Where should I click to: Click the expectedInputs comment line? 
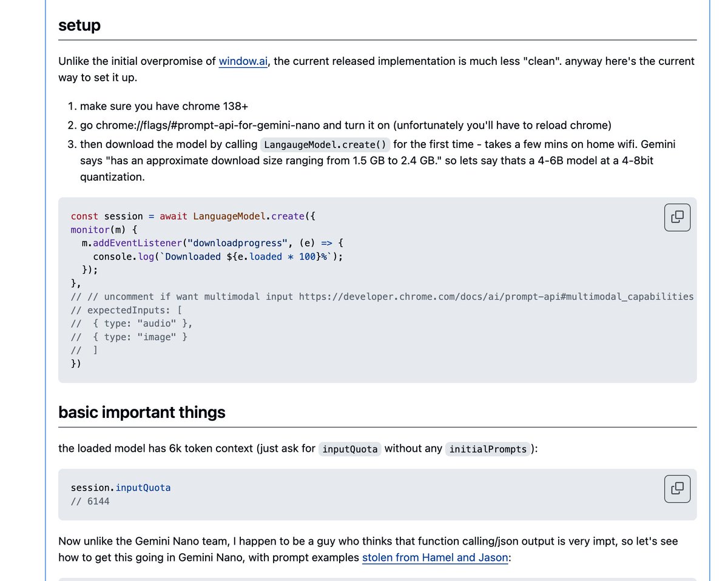(x=127, y=310)
